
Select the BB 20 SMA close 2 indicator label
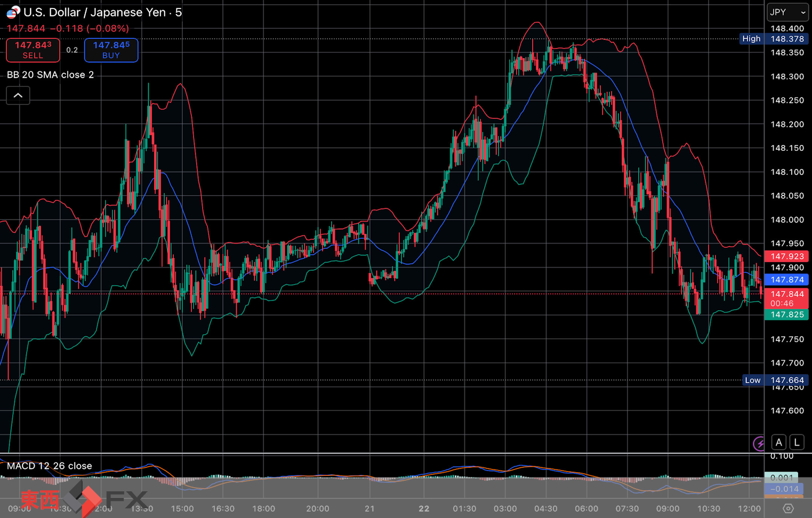50,75
